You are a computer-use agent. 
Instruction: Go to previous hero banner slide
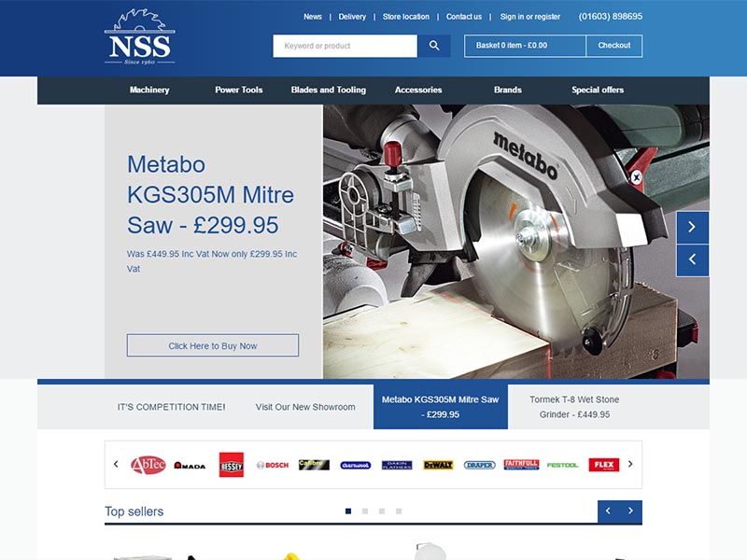[692, 260]
